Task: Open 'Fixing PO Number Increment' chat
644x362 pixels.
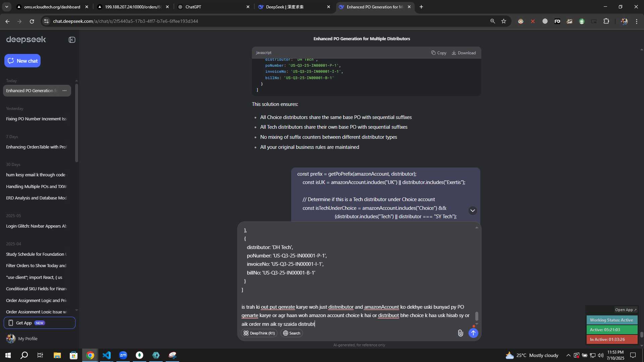Action: [x=36, y=119]
